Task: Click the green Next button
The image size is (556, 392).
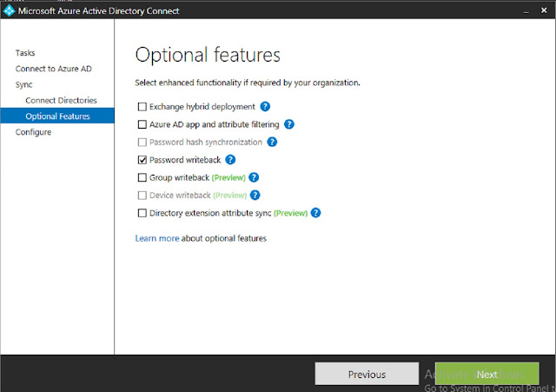Action: click(x=486, y=374)
